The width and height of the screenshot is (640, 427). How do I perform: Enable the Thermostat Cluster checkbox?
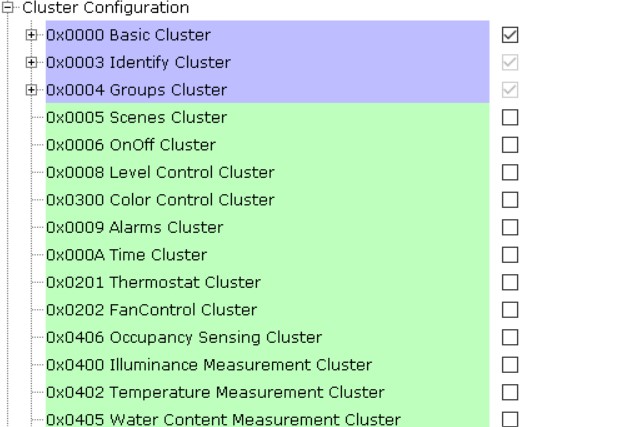510,283
